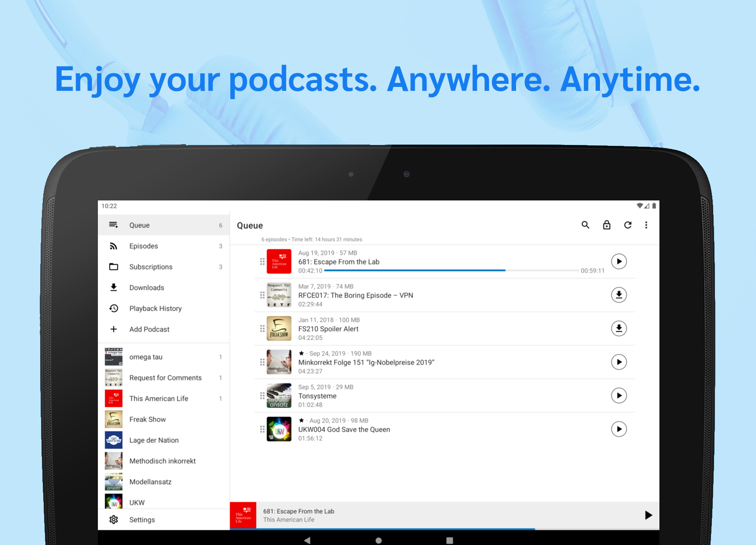
Task: Play Minkorrekt Folge 151 episode
Action: pyautogui.click(x=619, y=362)
